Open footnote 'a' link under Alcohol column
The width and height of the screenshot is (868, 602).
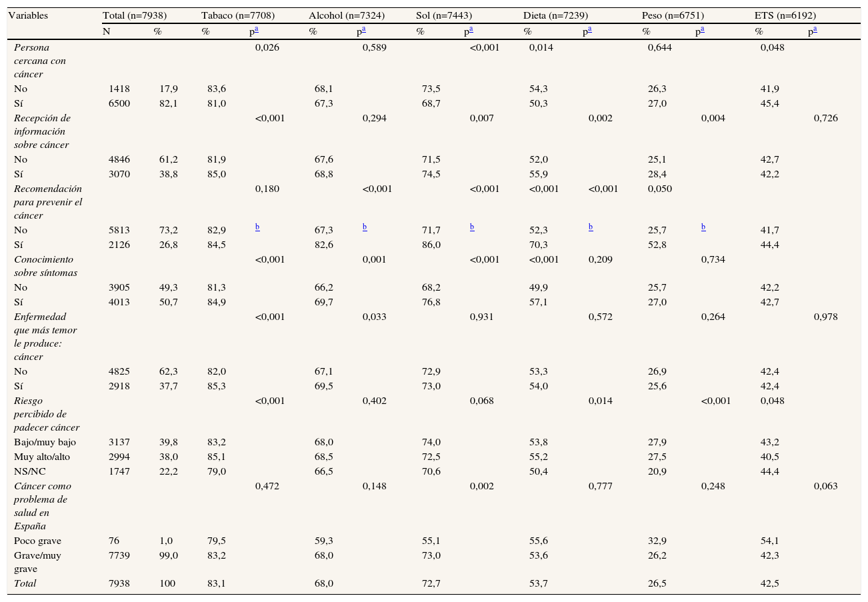363,30
